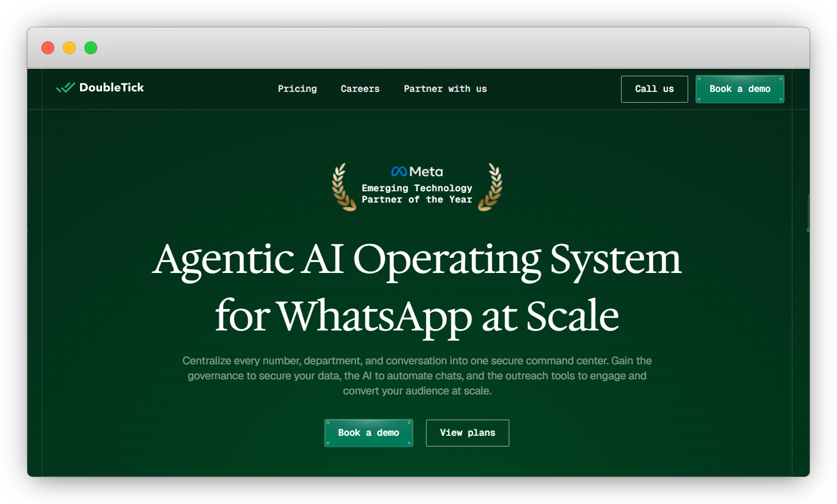Click the right golden laurel icon

point(490,187)
